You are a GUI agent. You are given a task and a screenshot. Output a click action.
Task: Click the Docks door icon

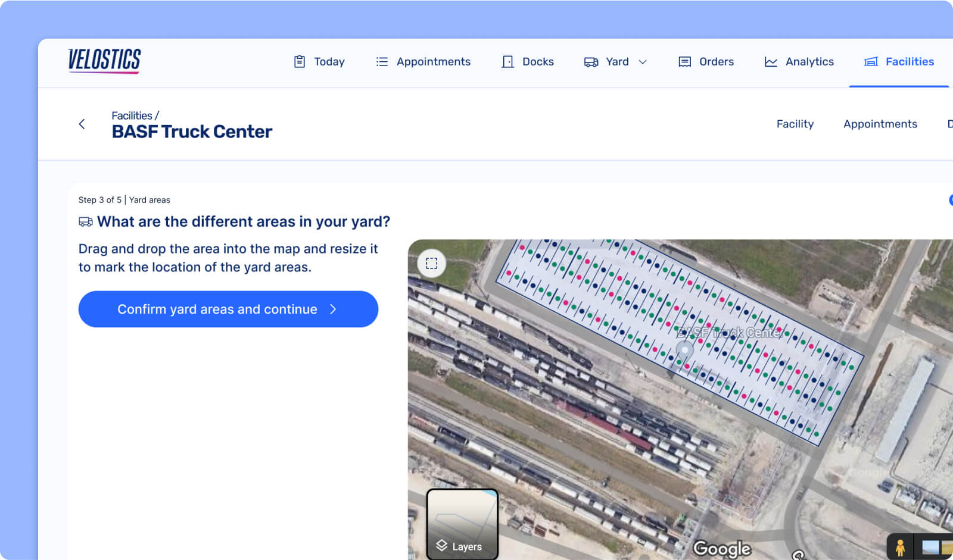[x=507, y=62]
